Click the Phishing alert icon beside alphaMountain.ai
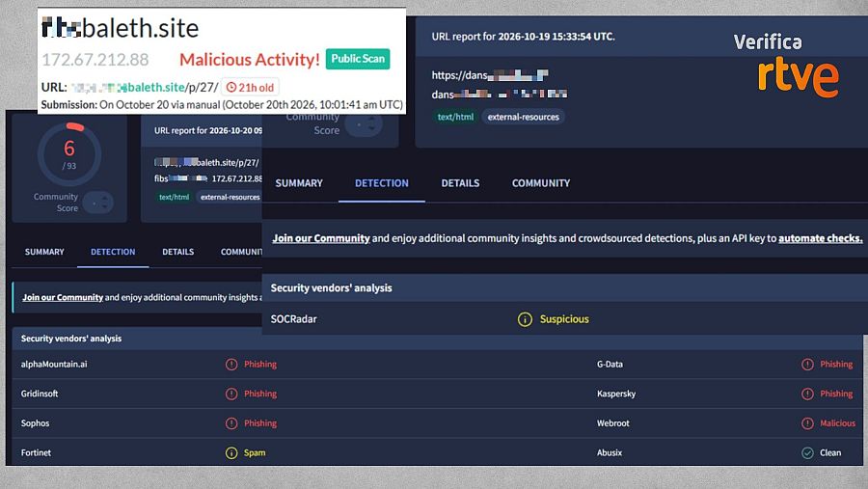Viewport: 868px width, 489px height. point(231,365)
